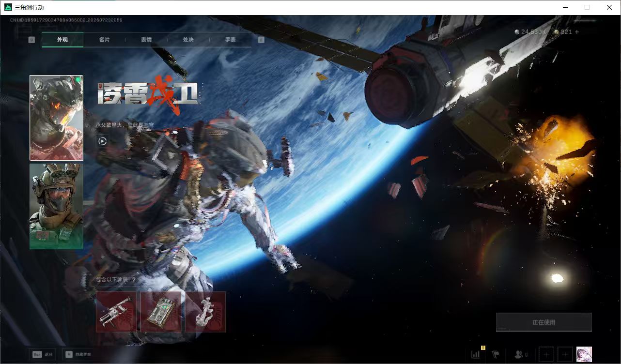Click the 承父辈星火 skin description text
This screenshot has height=364, width=621.
pos(124,125)
